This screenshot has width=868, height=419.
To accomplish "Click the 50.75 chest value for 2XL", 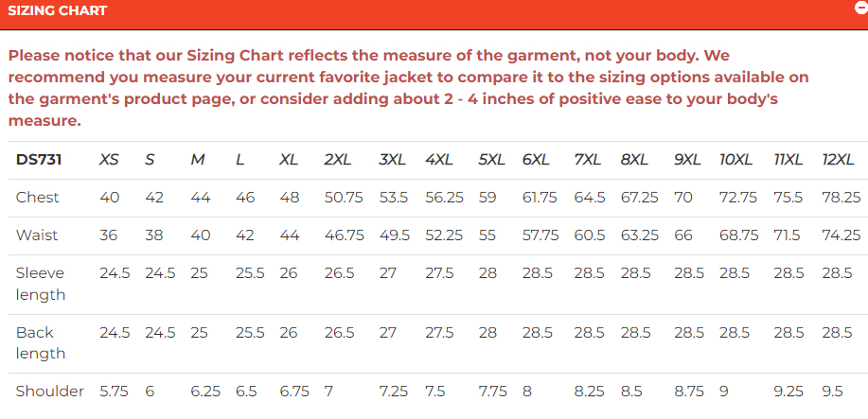I will [x=344, y=198].
